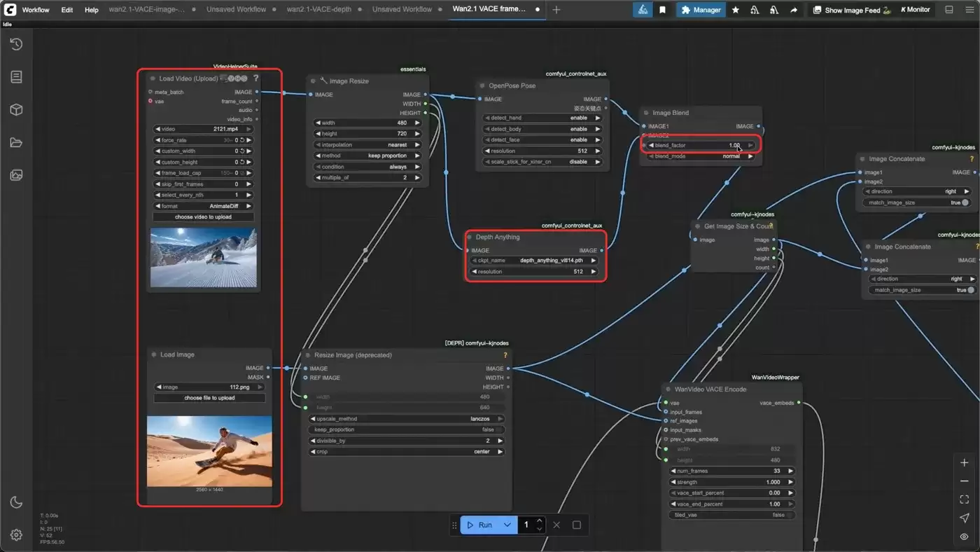The width and height of the screenshot is (980, 552).
Task: Open the queue history sidebar icon
Action: 16,44
